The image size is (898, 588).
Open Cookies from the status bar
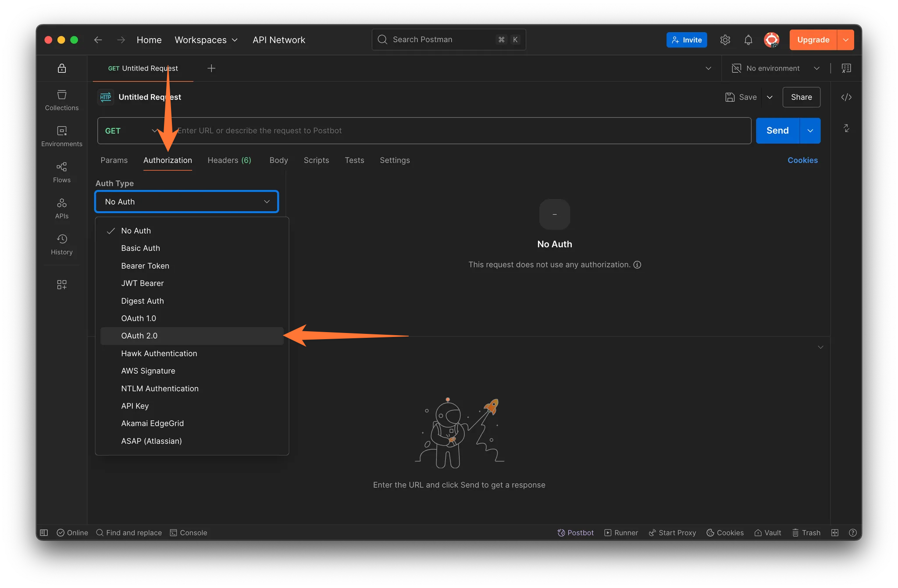725,533
